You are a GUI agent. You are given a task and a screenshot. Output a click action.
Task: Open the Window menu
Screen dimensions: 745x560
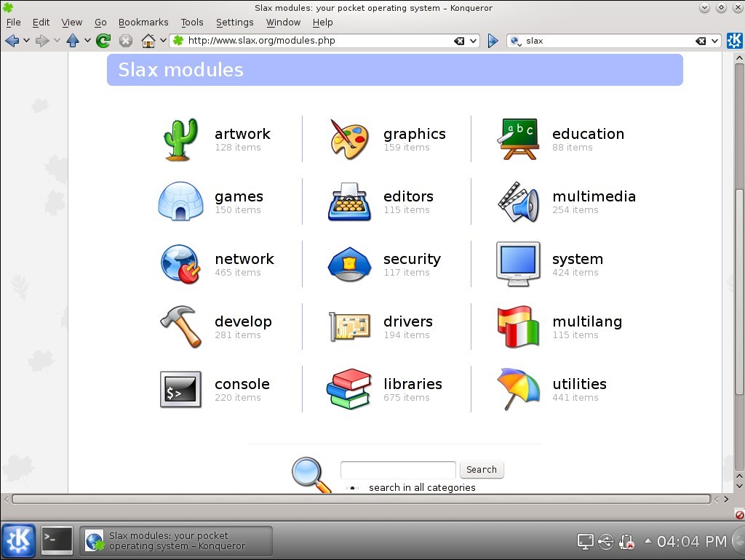[283, 23]
